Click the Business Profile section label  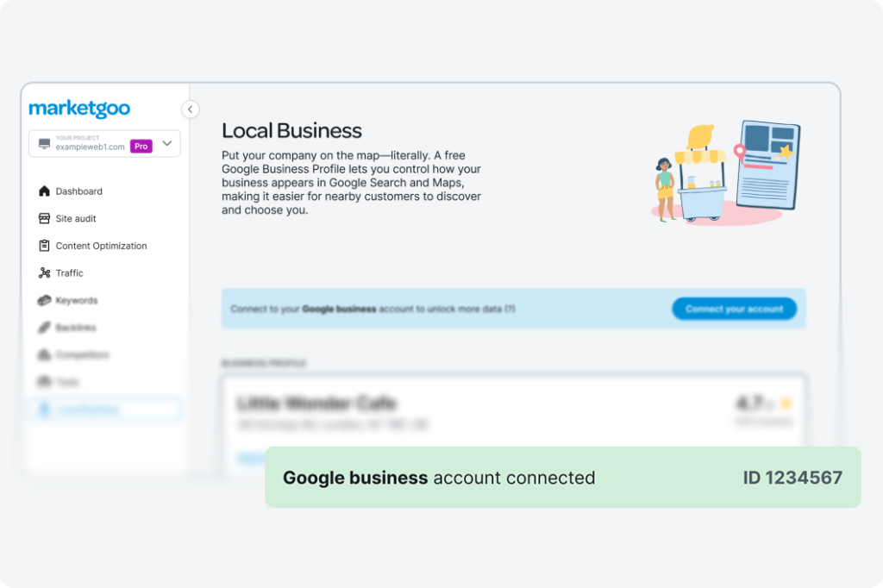[x=264, y=363]
